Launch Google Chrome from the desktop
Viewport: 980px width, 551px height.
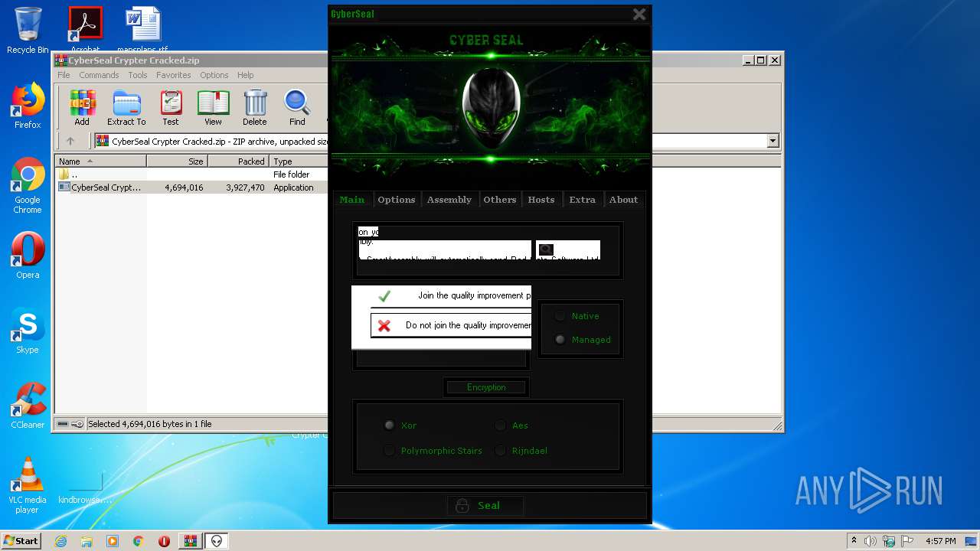point(28,185)
